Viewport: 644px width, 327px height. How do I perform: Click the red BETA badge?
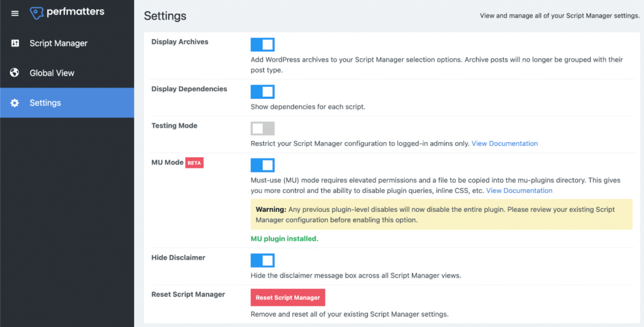(x=194, y=162)
